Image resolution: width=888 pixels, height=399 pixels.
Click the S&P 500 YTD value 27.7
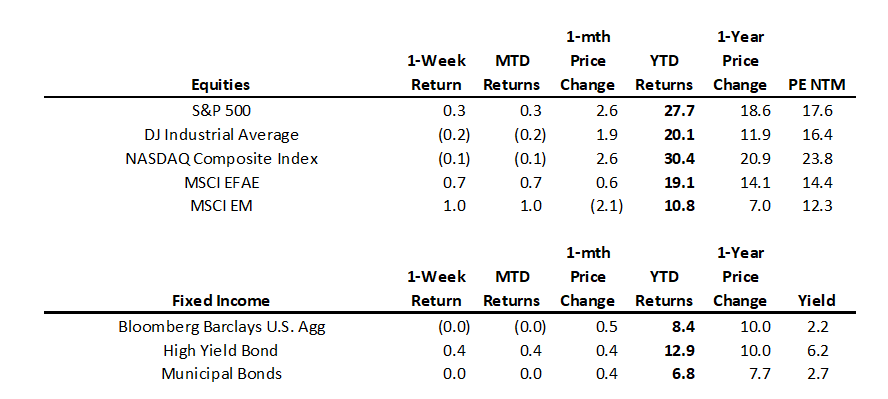(678, 111)
